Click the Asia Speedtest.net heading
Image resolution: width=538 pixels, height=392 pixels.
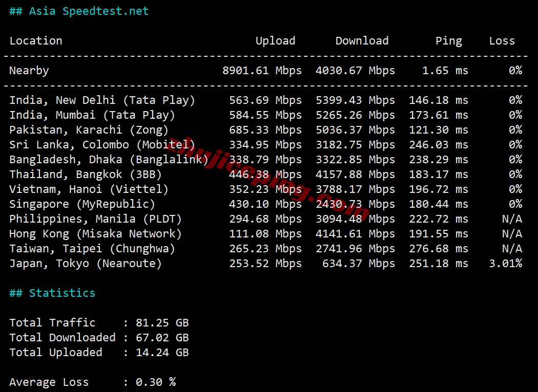pyautogui.click(x=79, y=11)
